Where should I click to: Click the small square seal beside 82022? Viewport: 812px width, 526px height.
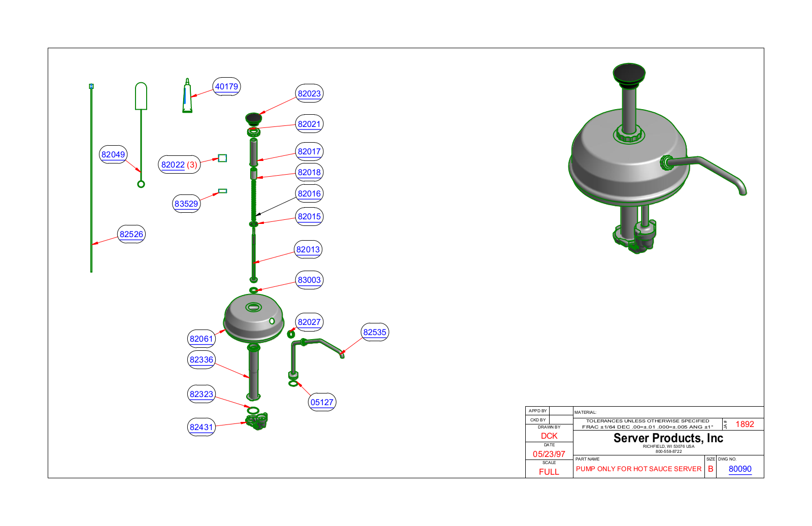(222, 158)
